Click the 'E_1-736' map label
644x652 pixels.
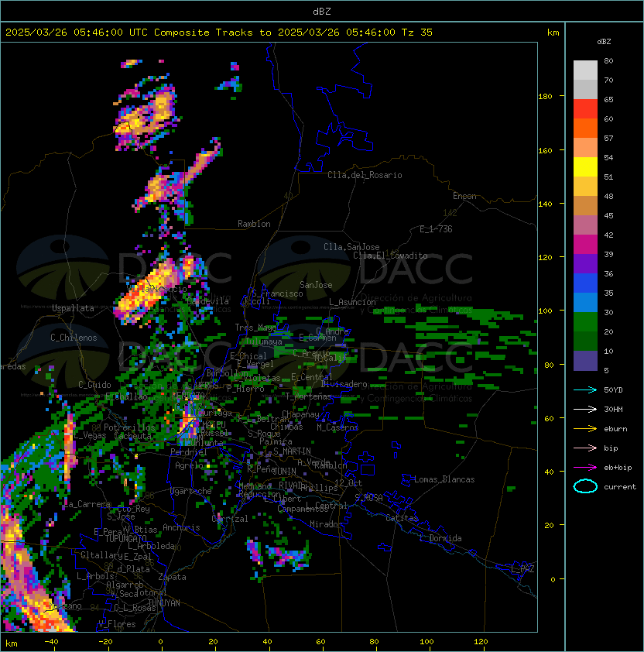[436, 229]
